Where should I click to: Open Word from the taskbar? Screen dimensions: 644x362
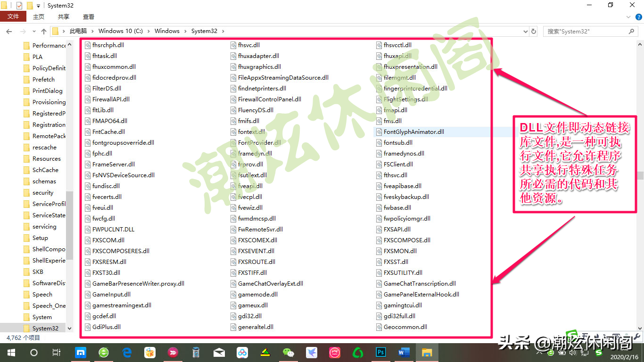(404, 352)
